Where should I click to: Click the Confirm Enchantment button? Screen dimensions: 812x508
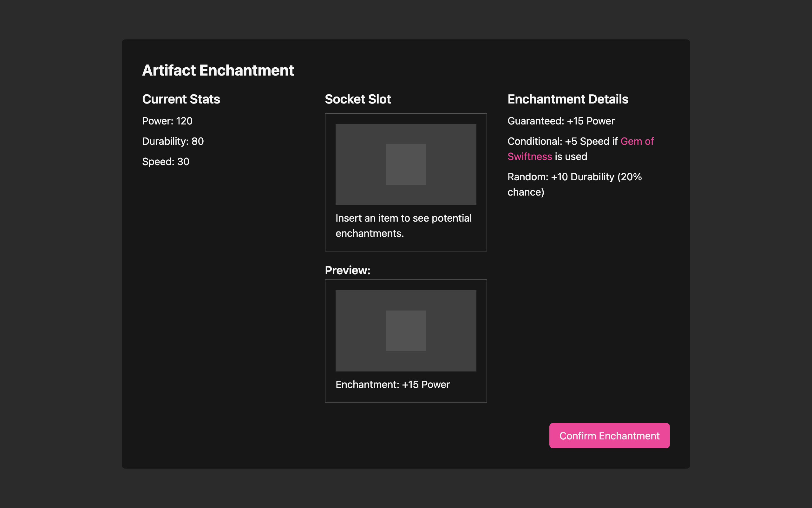pyautogui.click(x=609, y=435)
